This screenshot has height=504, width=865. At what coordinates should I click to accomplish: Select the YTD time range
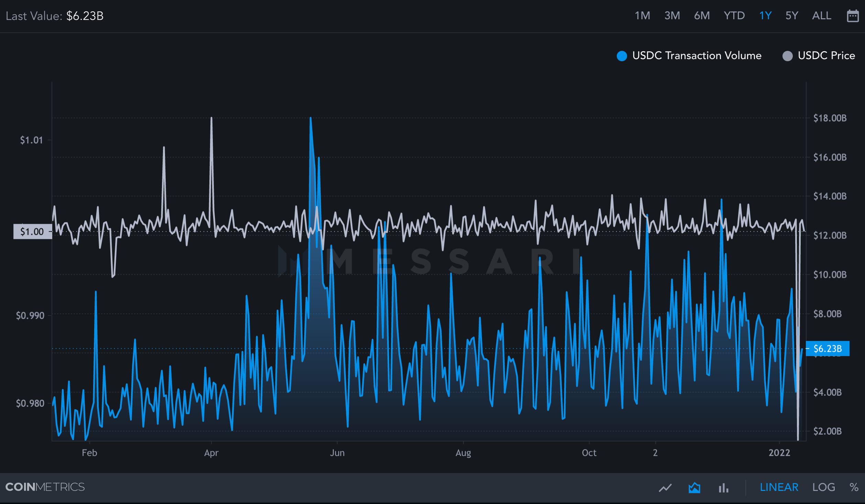[734, 16]
